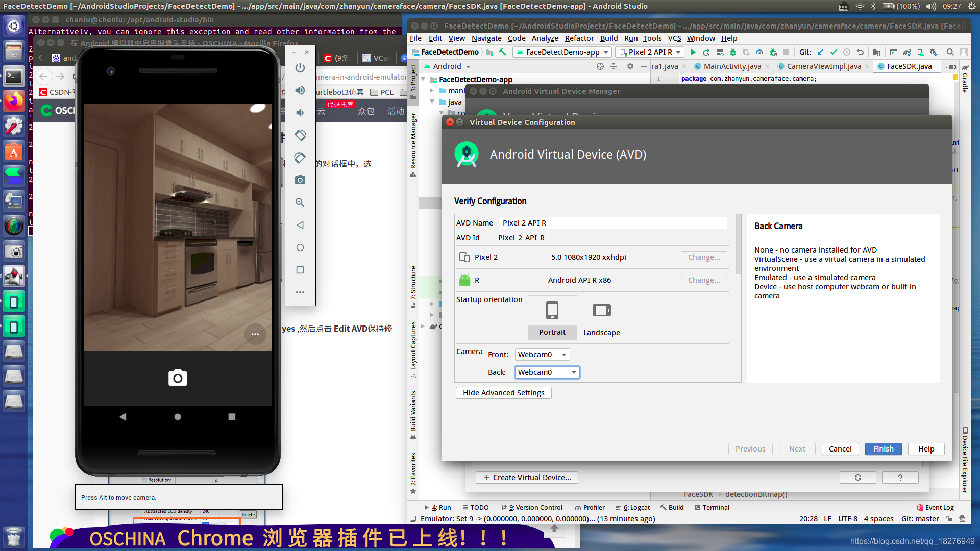The image size is (980, 551).
Task: Click the Debug app bug icon
Action: pyautogui.click(x=733, y=52)
